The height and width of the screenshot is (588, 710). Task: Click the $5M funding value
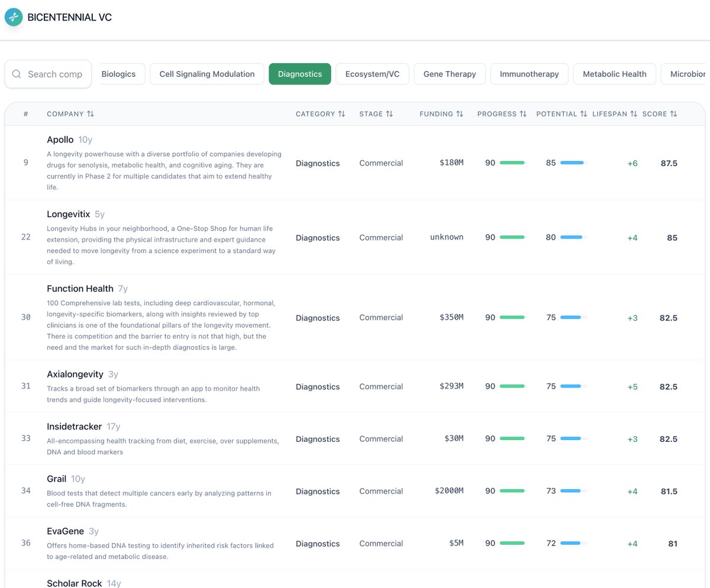point(456,544)
